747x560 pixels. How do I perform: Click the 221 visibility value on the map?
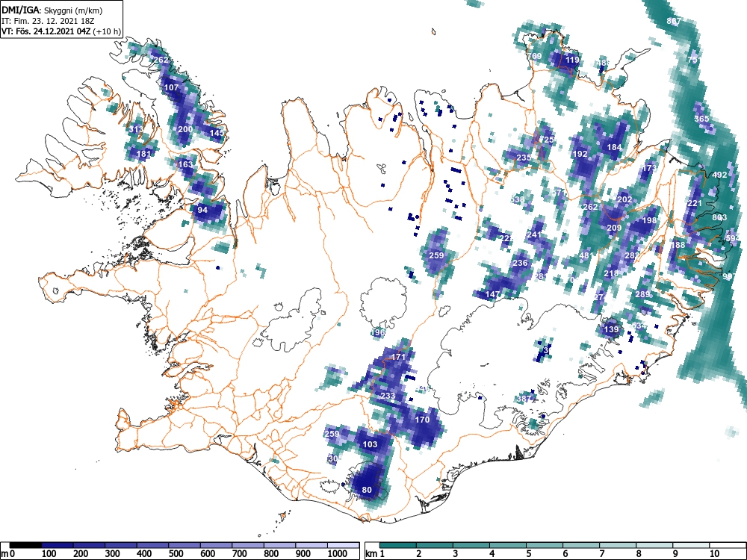[x=695, y=203]
